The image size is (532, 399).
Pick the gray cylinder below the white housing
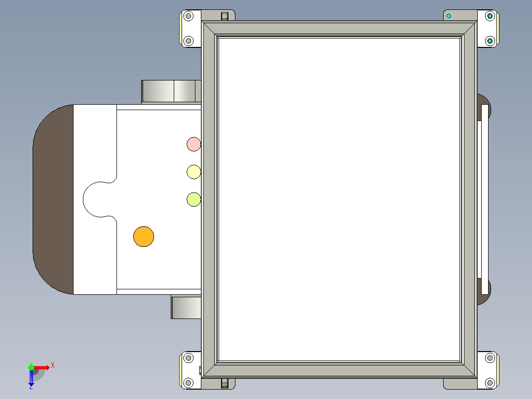pyautogui.click(x=186, y=307)
